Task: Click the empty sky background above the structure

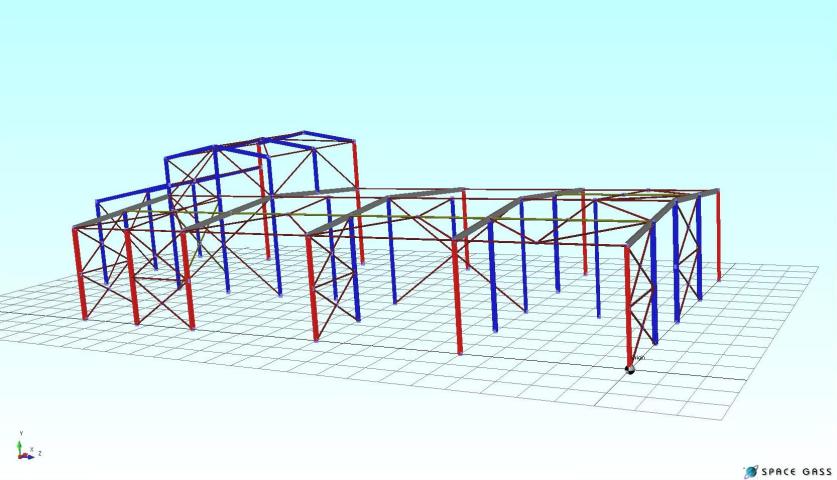Action: click(x=420, y=60)
